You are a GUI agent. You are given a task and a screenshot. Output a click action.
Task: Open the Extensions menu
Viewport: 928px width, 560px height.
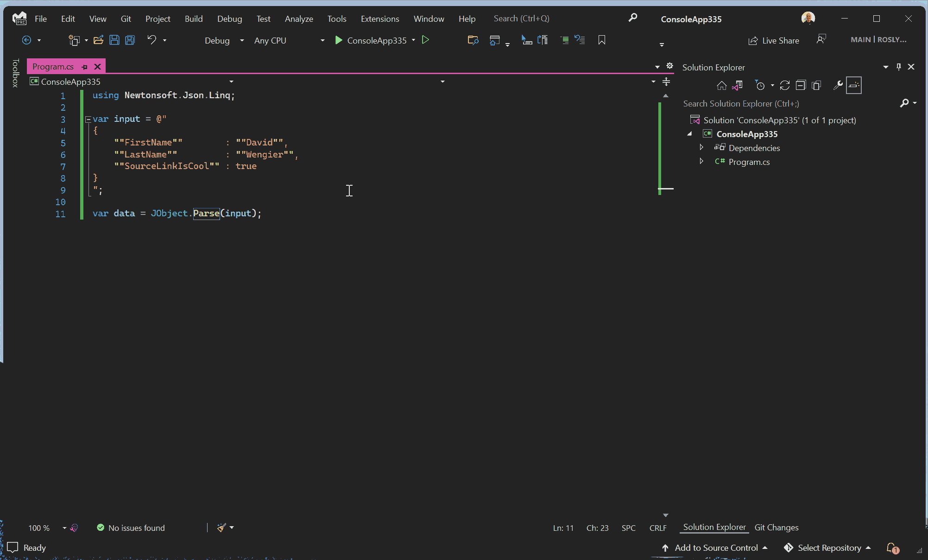(x=380, y=18)
